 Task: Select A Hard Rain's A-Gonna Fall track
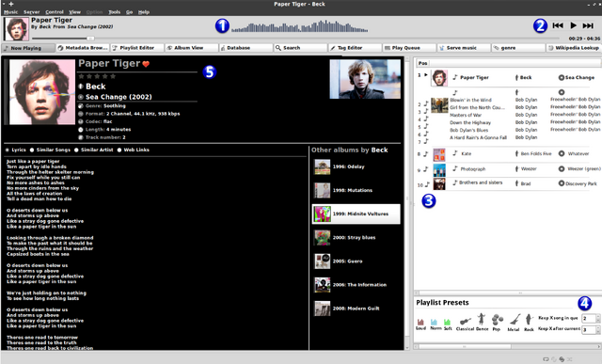click(x=478, y=138)
